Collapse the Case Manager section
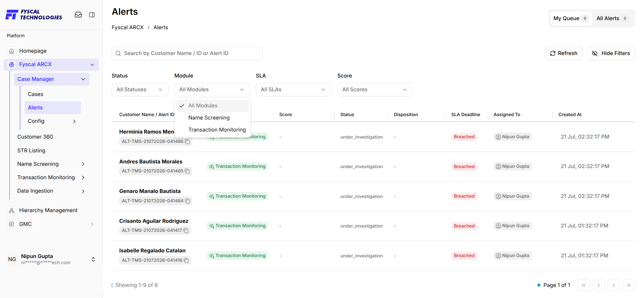 click(x=52, y=79)
